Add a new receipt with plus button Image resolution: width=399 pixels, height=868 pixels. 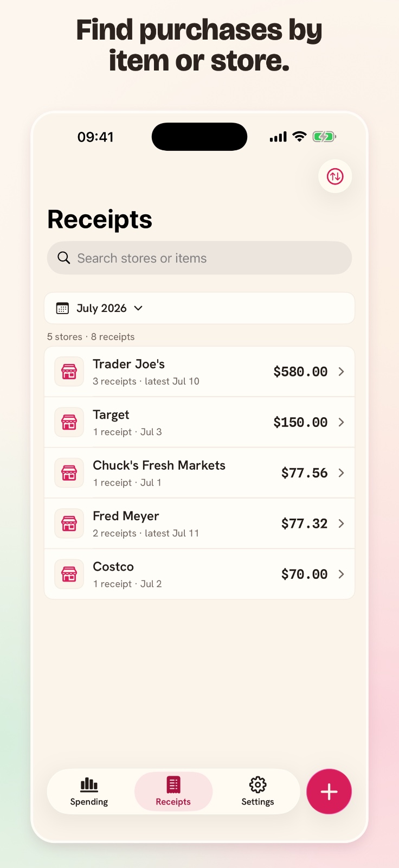click(x=329, y=792)
